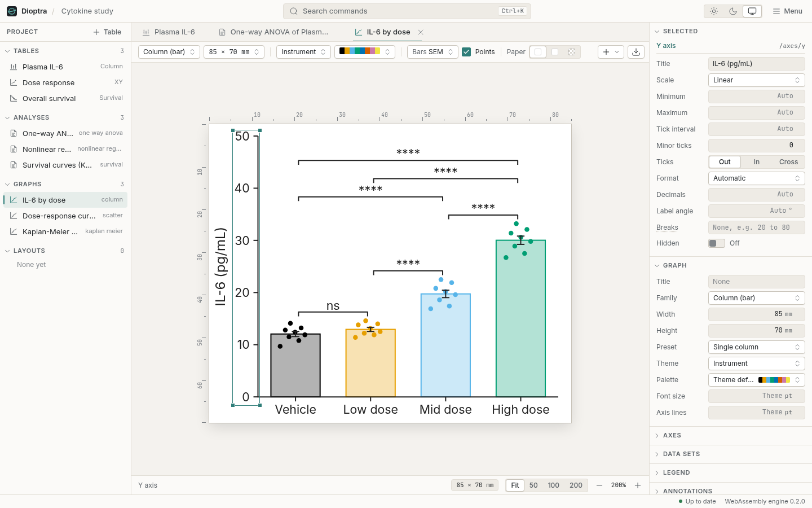The image size is (812, 508).
Task: Click the Nonlinear regression analysis icon
Action: point(14,149)
